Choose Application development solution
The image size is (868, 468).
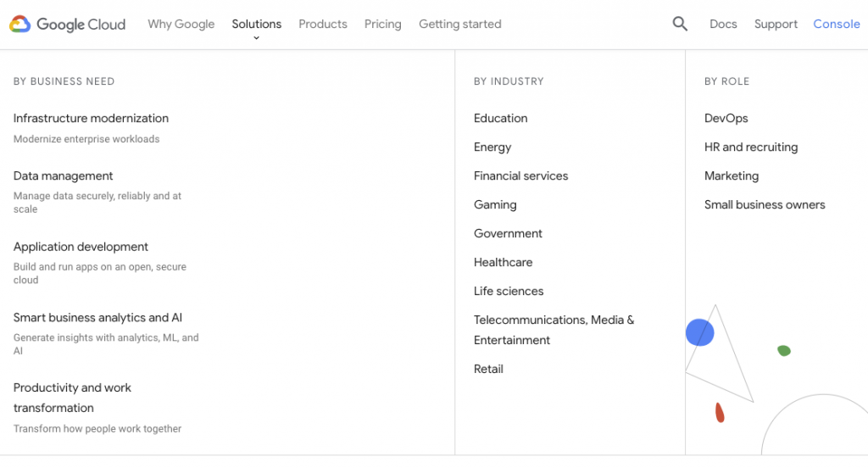(x=81, y=247)
